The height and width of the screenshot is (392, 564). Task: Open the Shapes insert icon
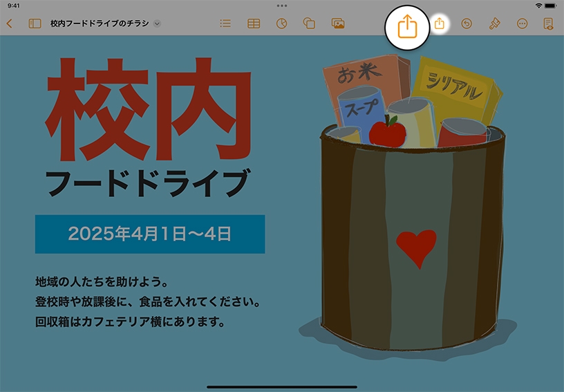[310, 24]
